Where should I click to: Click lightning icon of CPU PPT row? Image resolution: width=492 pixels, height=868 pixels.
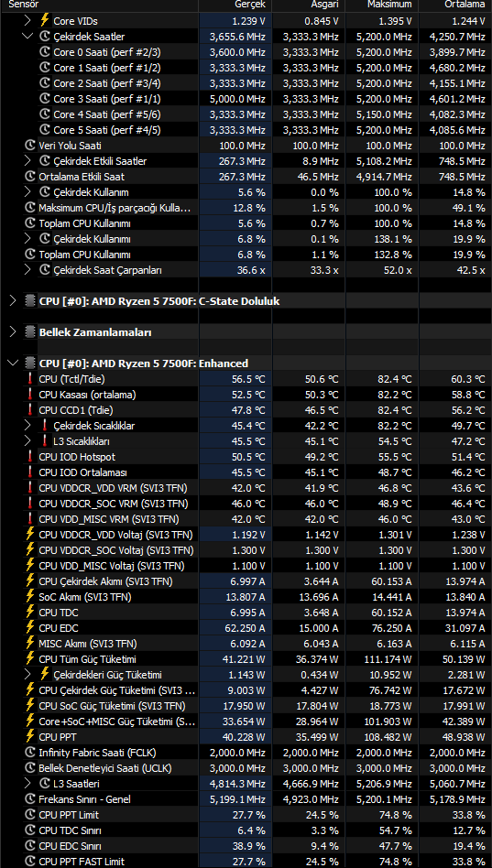tap(30, 737)
